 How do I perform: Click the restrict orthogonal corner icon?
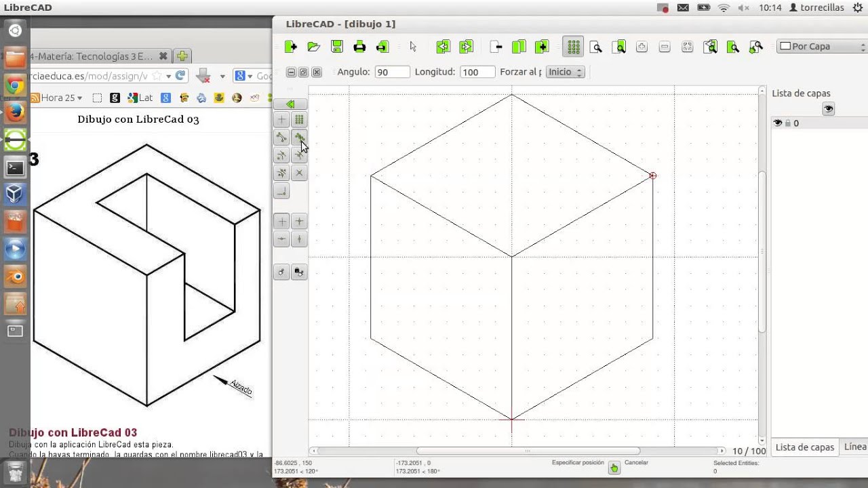[281, 192]
